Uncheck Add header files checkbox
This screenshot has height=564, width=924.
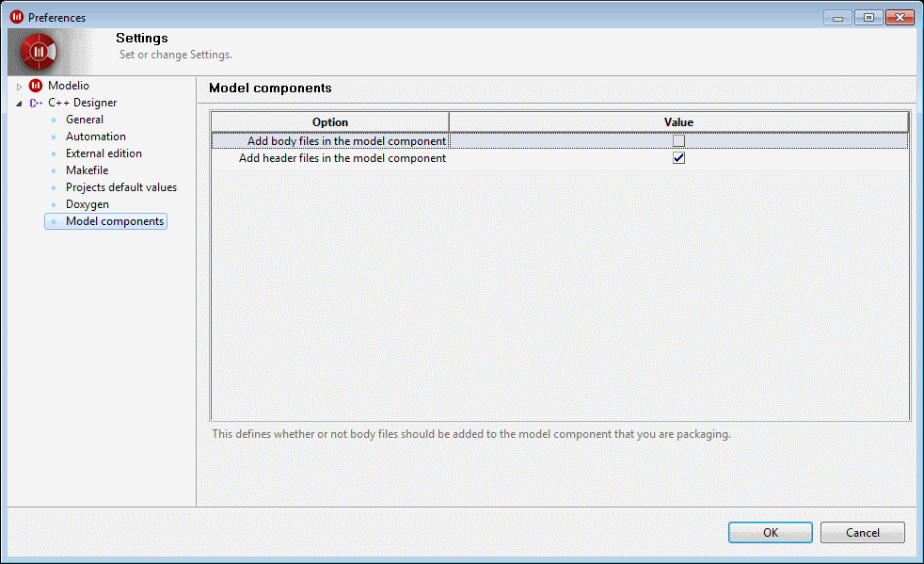(678, 158)
